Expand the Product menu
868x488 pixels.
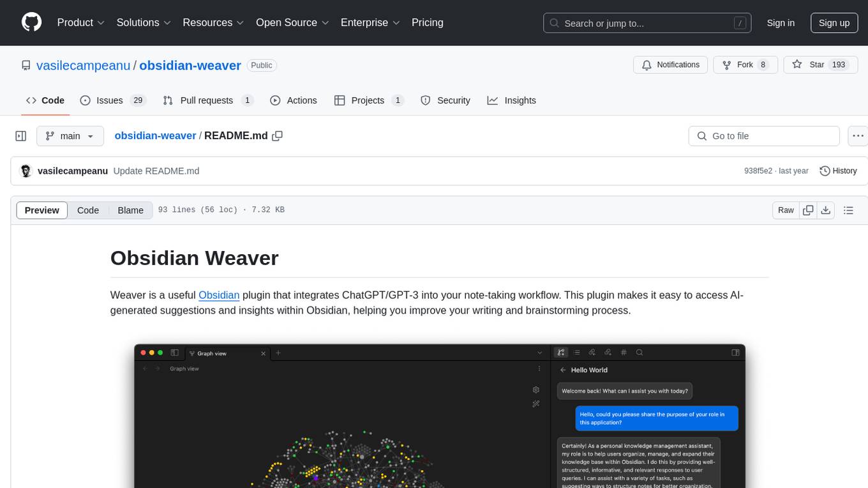(81, 22)
